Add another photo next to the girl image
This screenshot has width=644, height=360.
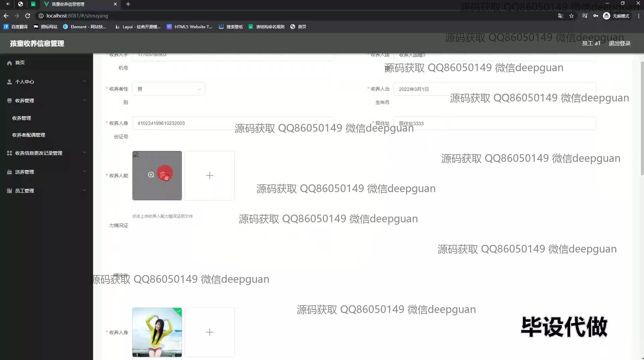[x=210, y=332]
